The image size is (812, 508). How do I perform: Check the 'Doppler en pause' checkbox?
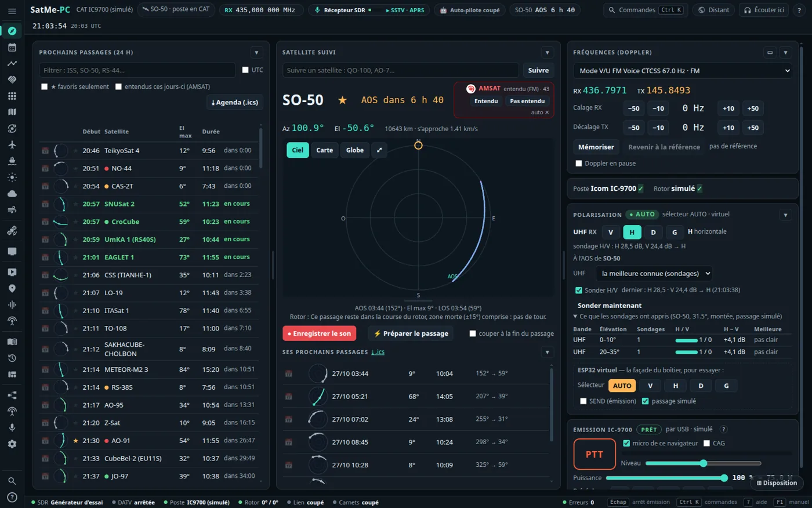click(578, 164)
